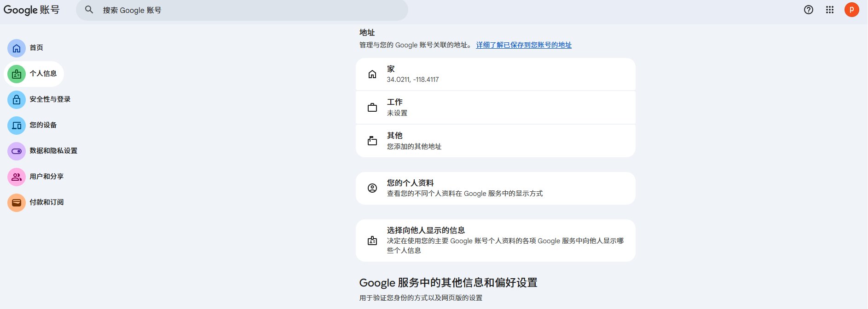The image size is (868, 309).
Task: Click the 地址 section heading
Action: tap(367, 33)
